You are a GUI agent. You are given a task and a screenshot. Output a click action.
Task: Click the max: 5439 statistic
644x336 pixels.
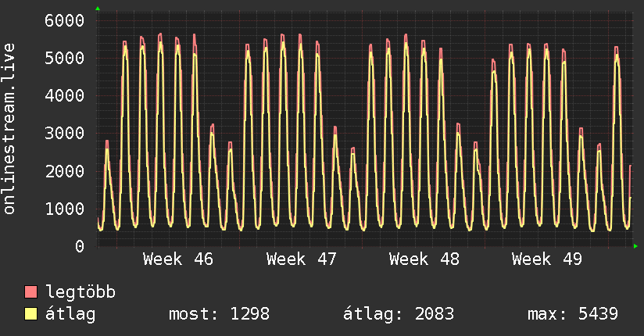[x=573, y=314]
